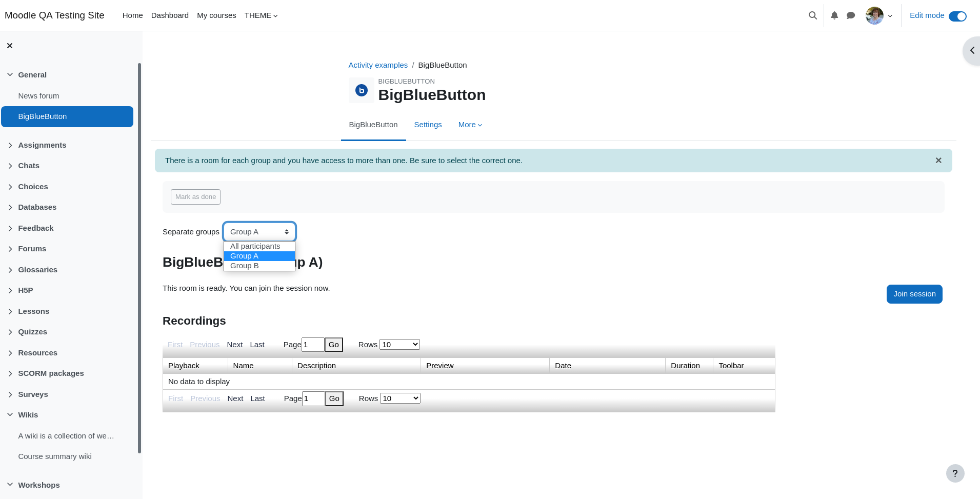Screen dimensions: 980x499
Task: Expand the Glossaries section
Action: point(10,270)
